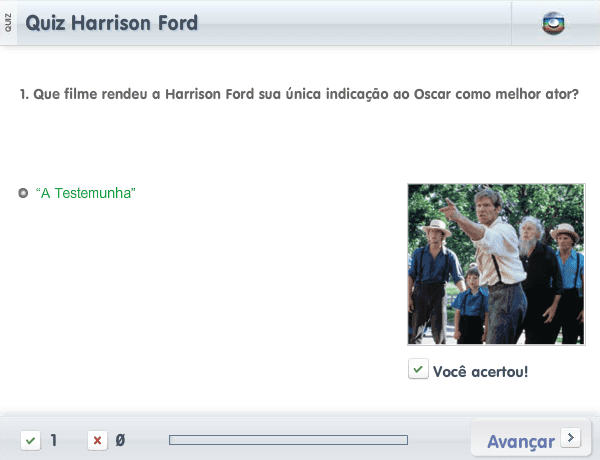Click the quiz progress bar
600x460 pixels.
tap(289, 440)
